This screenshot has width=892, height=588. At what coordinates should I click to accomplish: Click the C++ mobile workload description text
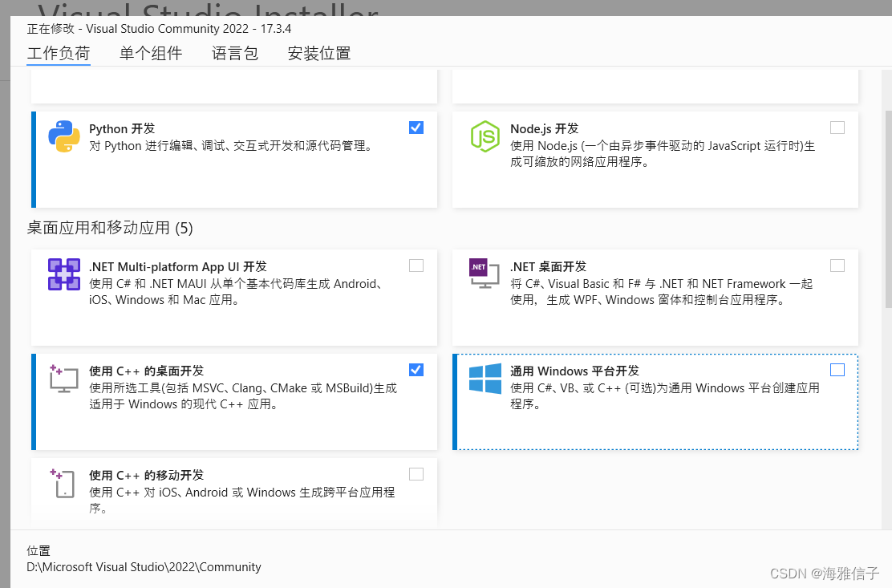tap(241, 501)
